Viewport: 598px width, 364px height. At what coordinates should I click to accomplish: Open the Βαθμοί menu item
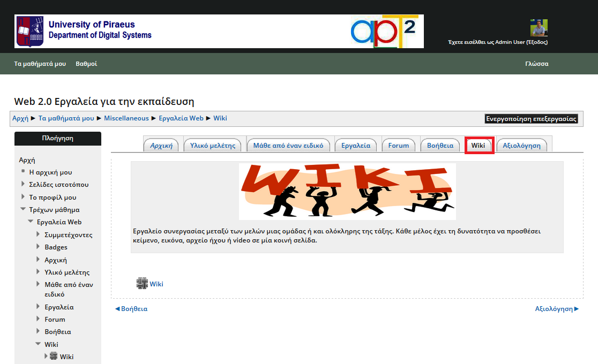coord(86,64)
